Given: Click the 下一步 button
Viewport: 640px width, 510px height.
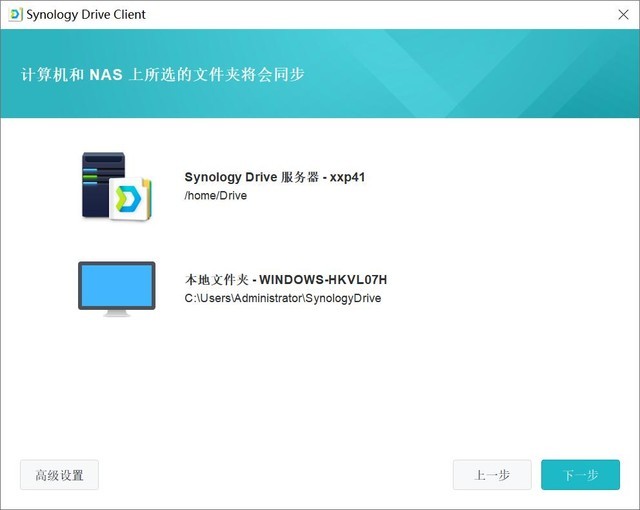Looking at the screenshot, I should tap(580, 475).
